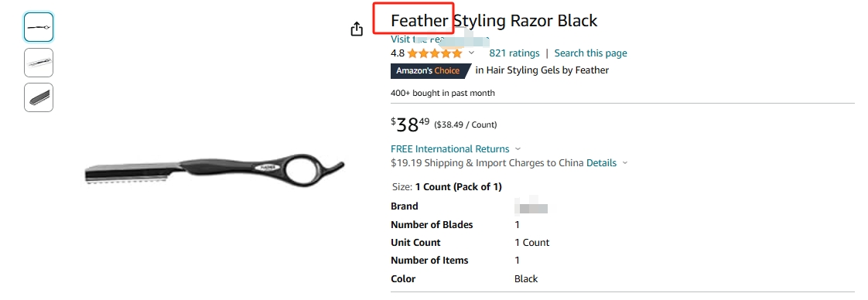868x300 pixels.
Task: Click the orange star rating icons
Action: tap(435, 53)
